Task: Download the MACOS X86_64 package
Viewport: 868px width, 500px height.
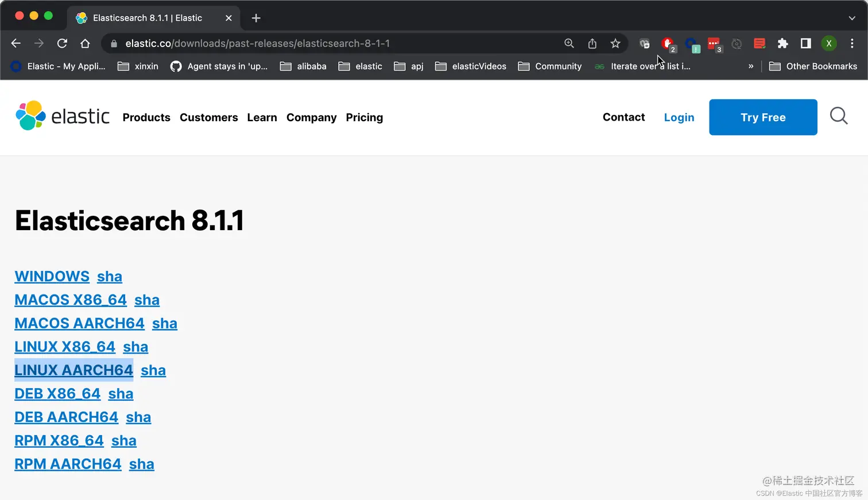Action: coord(71,300)
